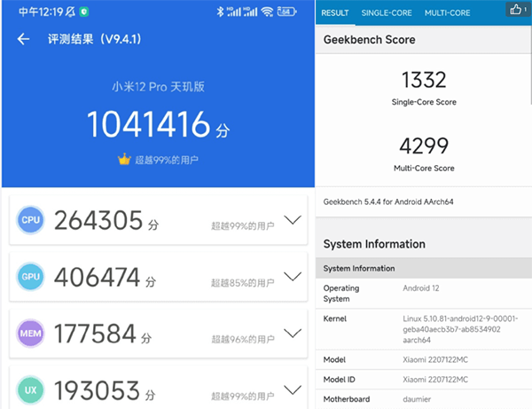Tap the device name 小米12 Pro 天玑版
The width and height of the screenshot is (532, 409).
(158, 87)
